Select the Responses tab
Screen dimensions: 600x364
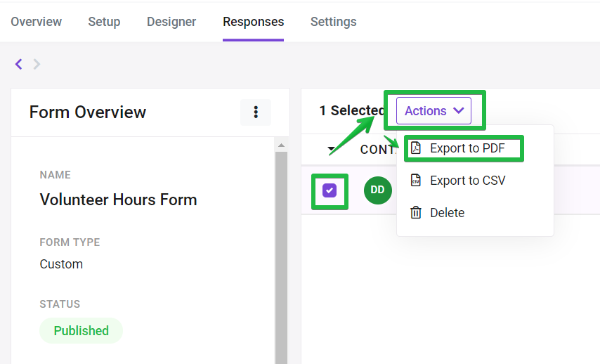pyautogui.click(x=254, y=22)
